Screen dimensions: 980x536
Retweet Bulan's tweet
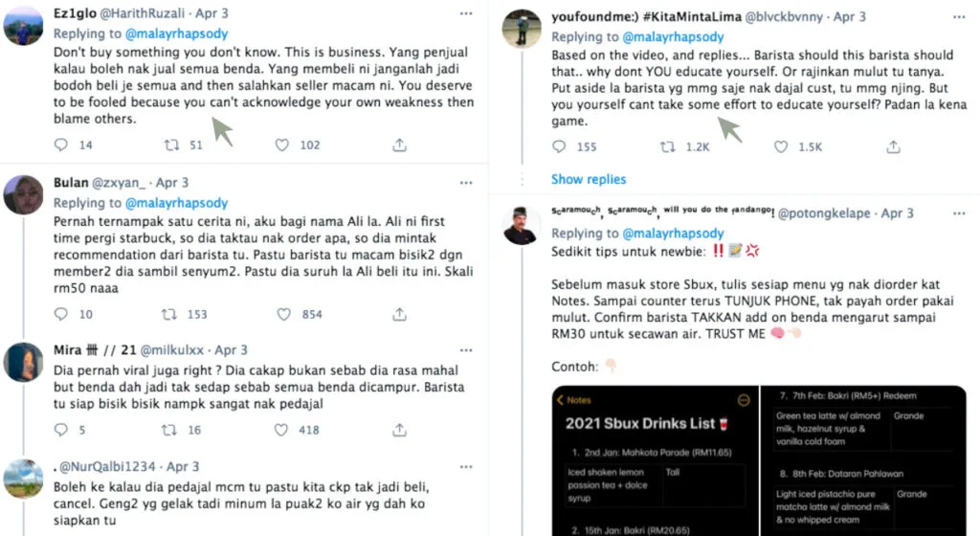click(x=172, y=314)
